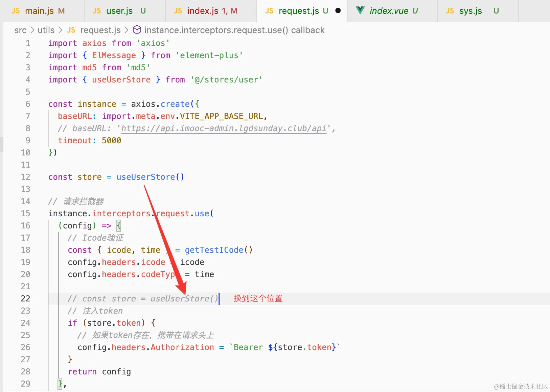Switch to the index.js tab
The width and height of the screenshot is (550, 392).
point(211,11)
